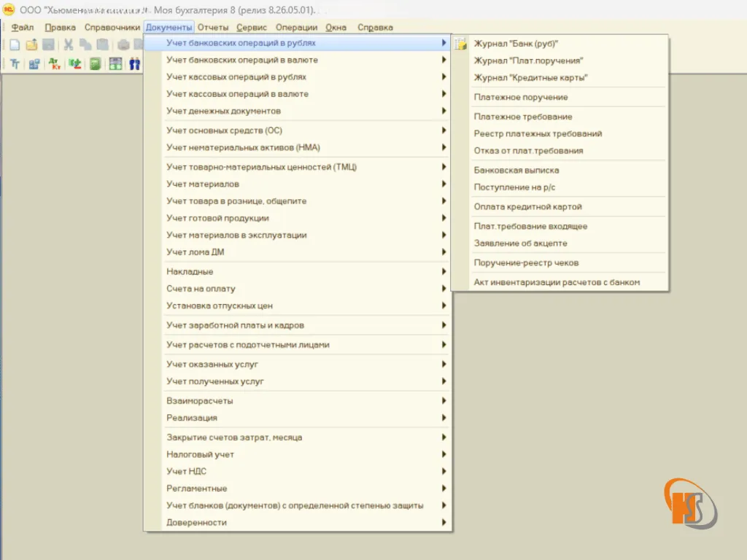
Task: Open the Справка menu
Action: (x=375, y=27)
